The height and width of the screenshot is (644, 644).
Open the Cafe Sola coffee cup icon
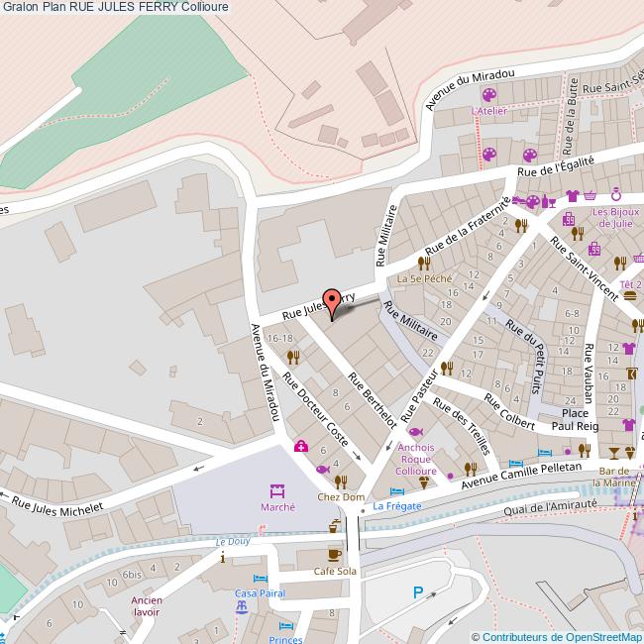click(x=334, y=555)
